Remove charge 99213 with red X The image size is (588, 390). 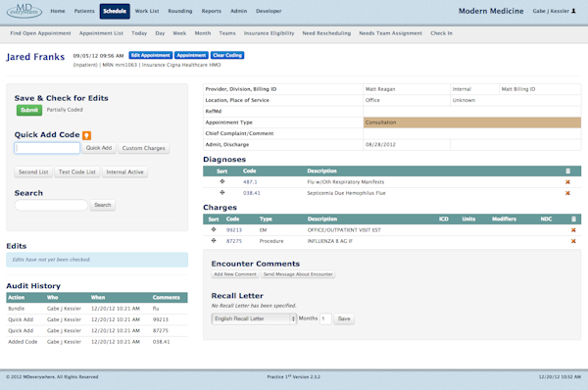pos(573,230)
